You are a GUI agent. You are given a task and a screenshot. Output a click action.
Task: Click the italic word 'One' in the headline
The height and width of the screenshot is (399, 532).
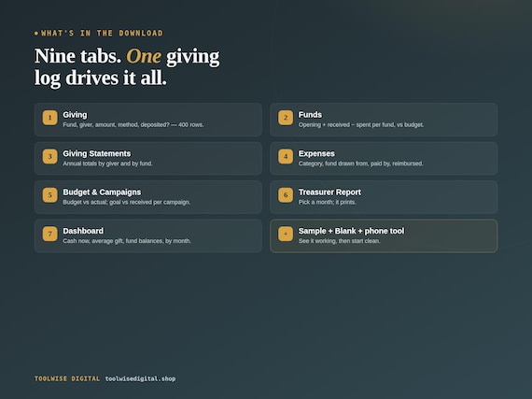coord(144,56)
